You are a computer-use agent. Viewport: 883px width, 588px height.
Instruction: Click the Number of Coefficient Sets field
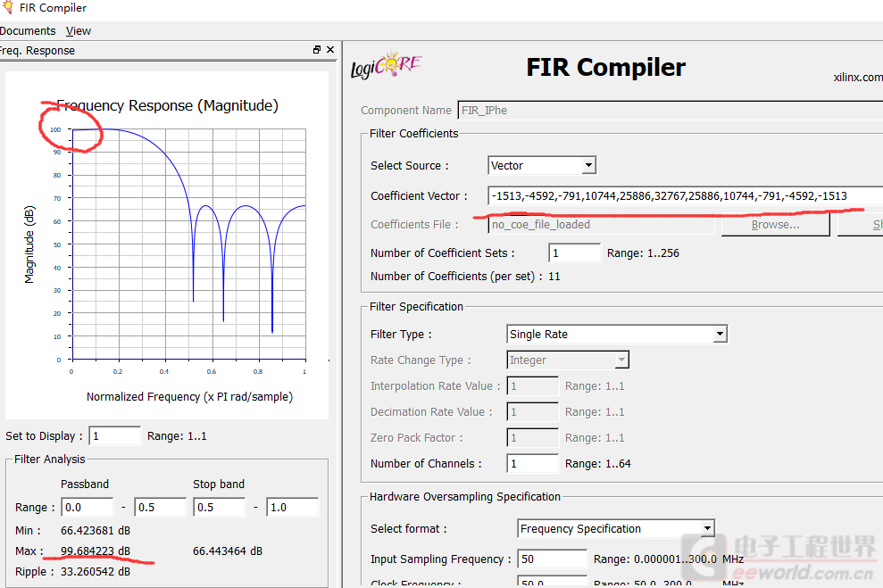pyautogui.click(x=574, y=253)
